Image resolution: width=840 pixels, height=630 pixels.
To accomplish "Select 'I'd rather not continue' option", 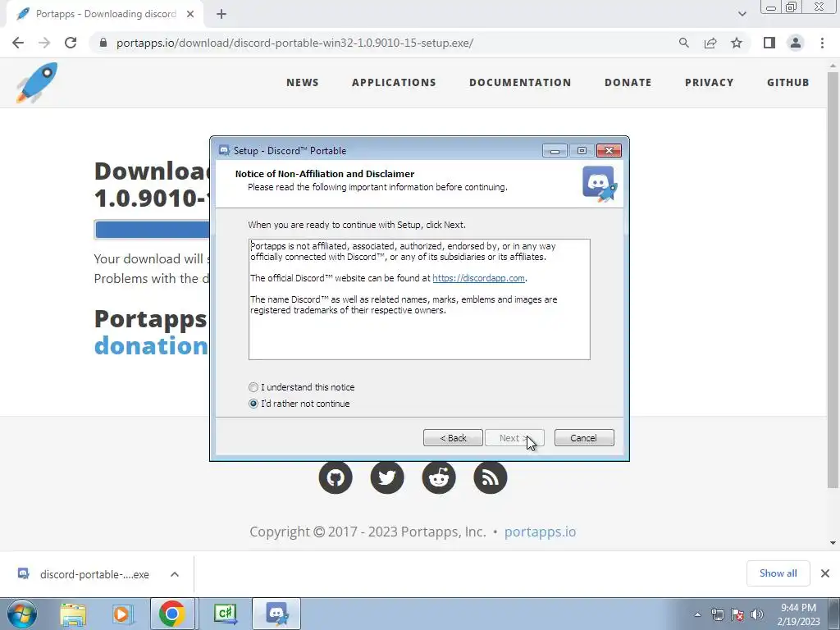I will [x=299, y=404].
